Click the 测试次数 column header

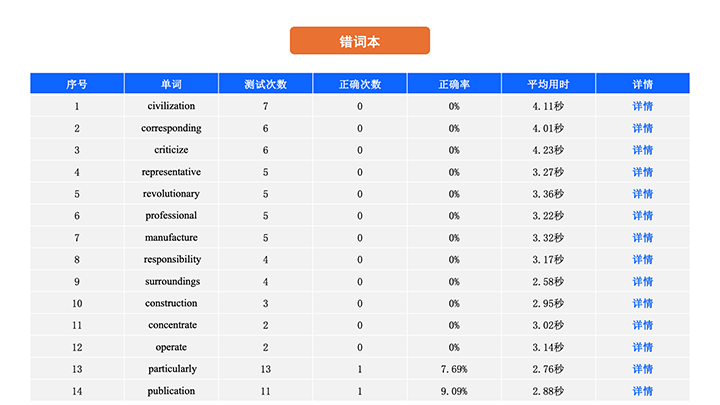click(x=265, y=84)
